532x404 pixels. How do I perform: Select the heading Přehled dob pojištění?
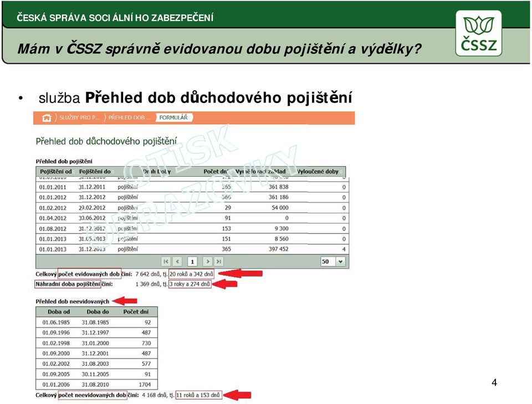coord(64,161)
